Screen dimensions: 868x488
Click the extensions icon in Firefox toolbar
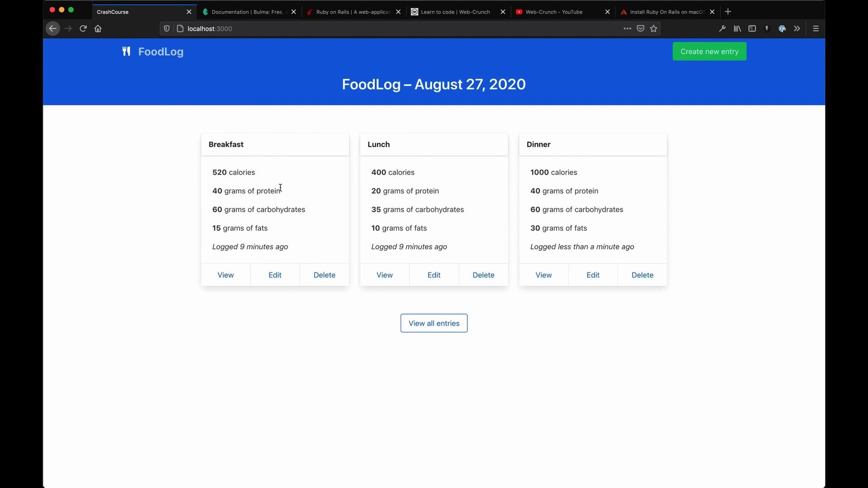click(797, 28)
